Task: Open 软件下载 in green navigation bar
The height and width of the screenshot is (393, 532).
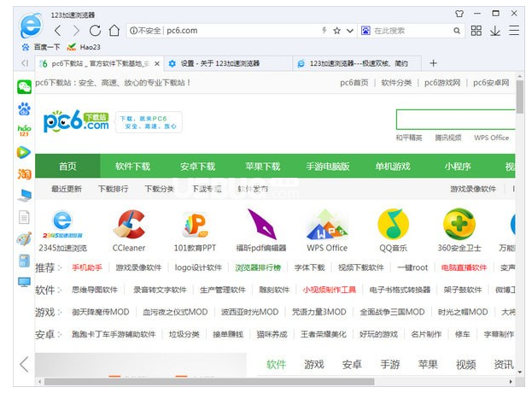Action: 132,167
